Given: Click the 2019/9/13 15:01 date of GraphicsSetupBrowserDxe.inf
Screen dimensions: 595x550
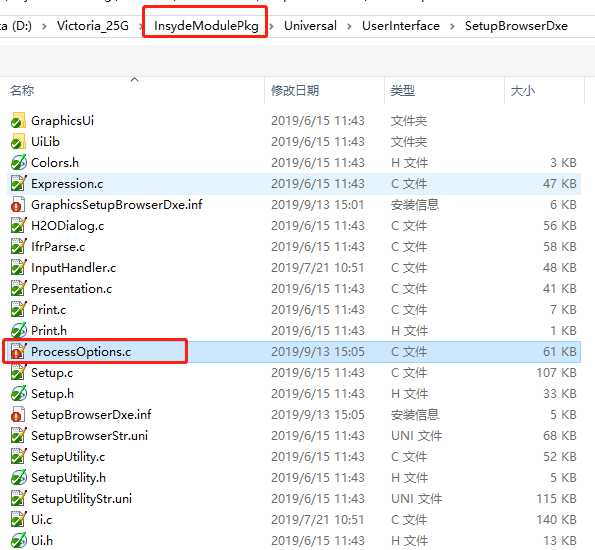Looking at the screenshot, I should point(318,205).
